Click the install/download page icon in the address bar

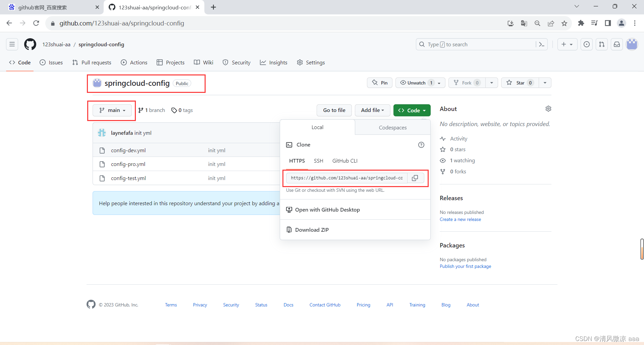[x=511, y=23]
